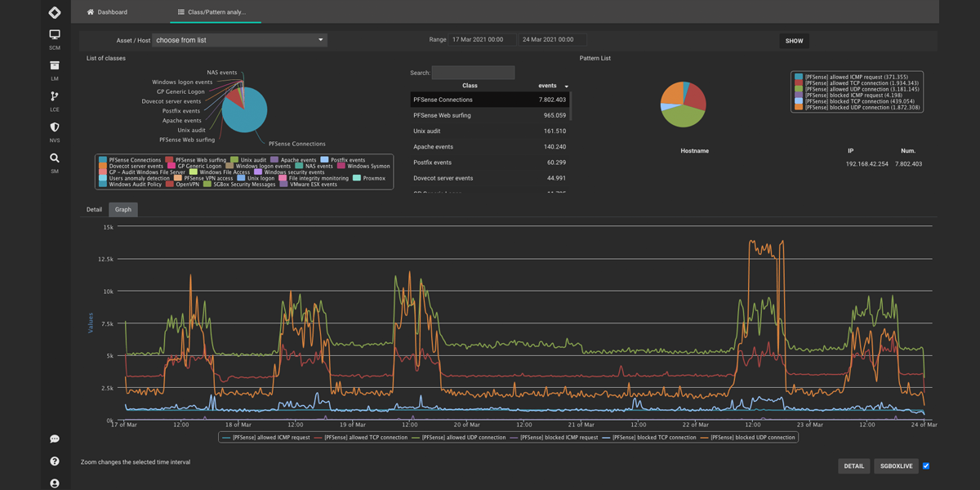Open the user account icon
Viewport: 980px width, 490px height.
55,483
